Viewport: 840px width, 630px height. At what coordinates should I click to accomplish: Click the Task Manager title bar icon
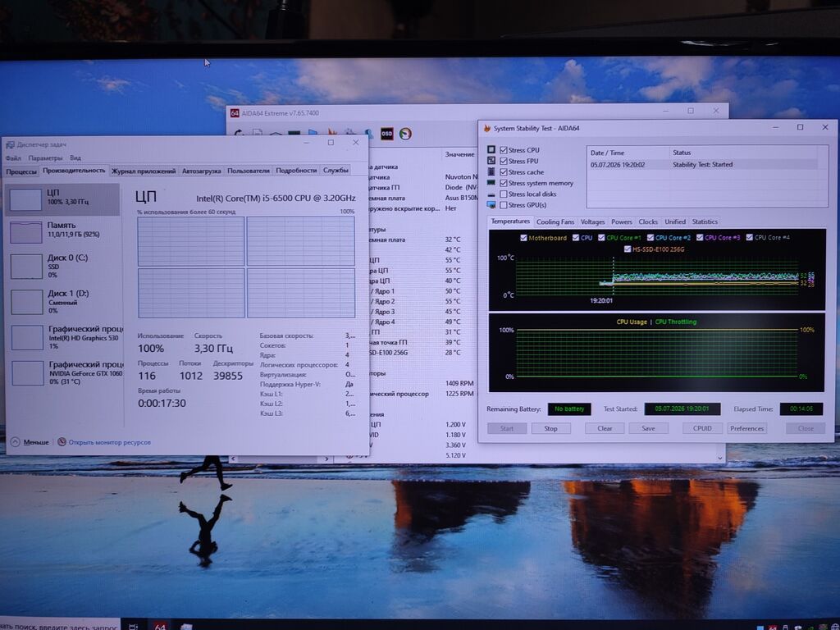pos(10,144)
